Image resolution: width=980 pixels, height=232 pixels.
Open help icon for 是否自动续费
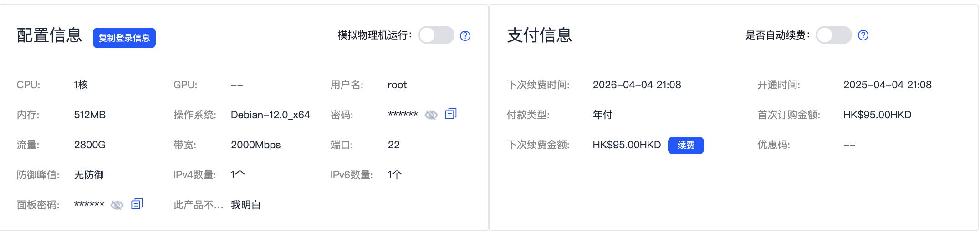(863, 35)
